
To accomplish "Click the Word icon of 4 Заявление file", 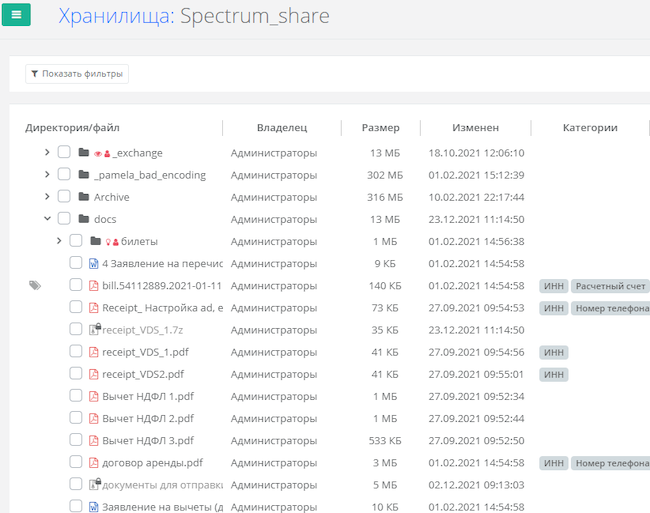I will pyautogui.click(x=94, y=264).
